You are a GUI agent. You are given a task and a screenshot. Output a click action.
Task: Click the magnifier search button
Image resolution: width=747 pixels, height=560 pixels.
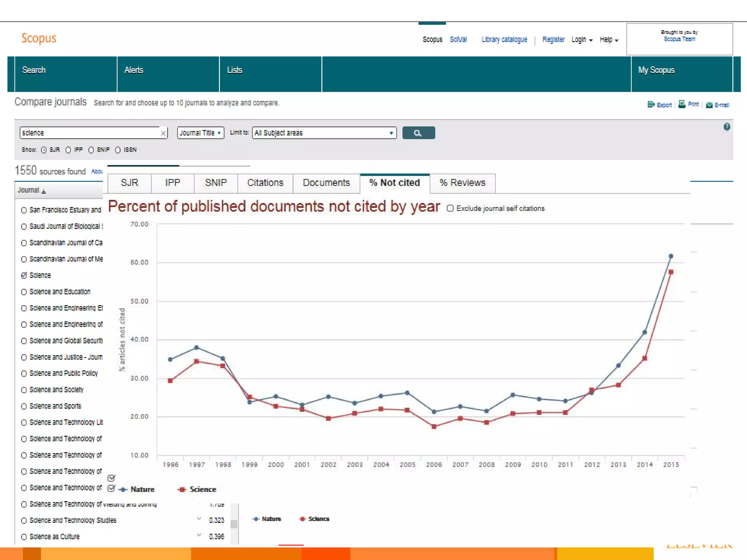(418, 133)
